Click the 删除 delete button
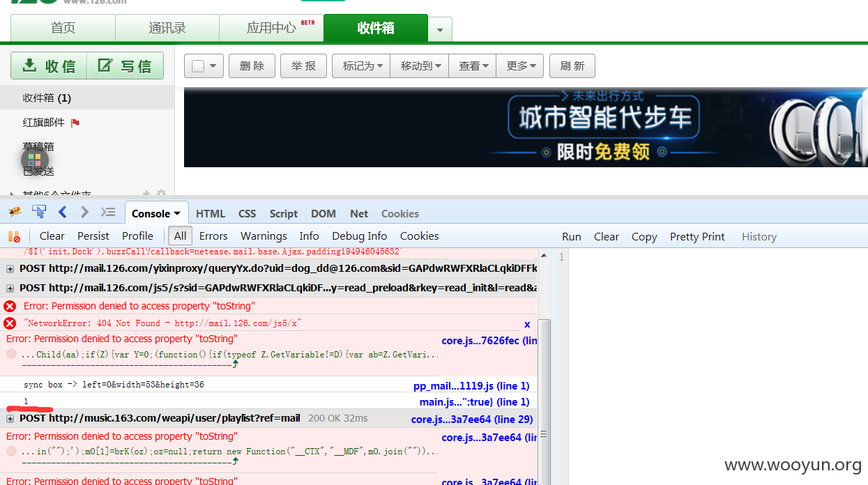Viewport: 868px width, 485px height. point(252,66)
